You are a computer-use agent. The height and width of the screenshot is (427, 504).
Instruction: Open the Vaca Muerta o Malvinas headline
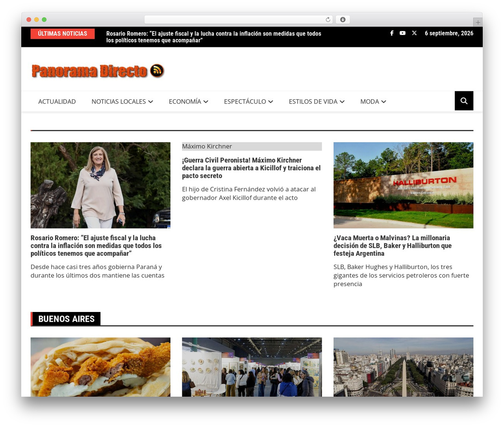point(393,245)
